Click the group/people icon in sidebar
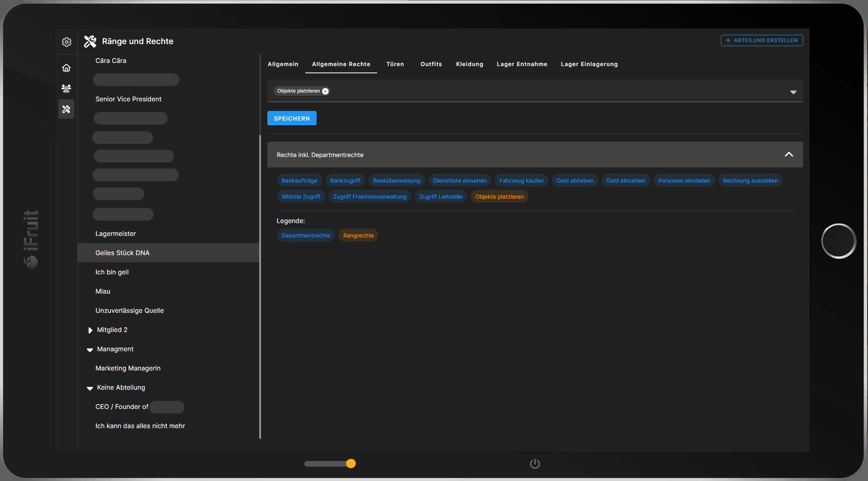The height and width of the screenshot is (481, 868). (x=66, y=88)
